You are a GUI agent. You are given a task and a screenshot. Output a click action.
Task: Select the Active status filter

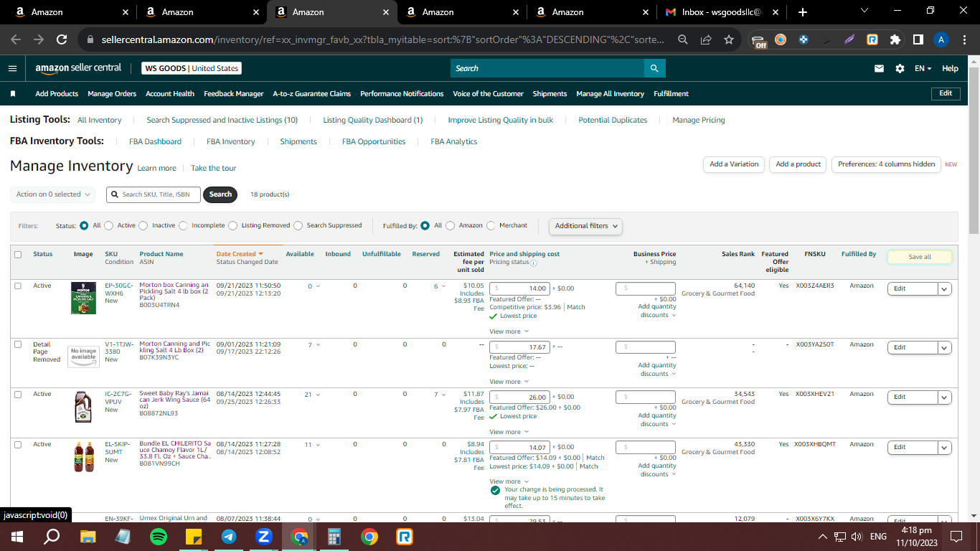click(109, 226)
